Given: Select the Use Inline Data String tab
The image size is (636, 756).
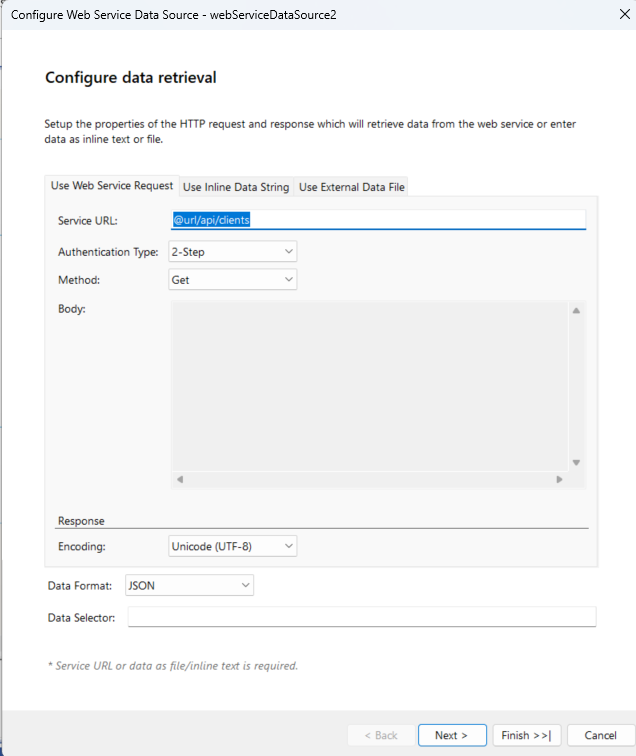Looking at the screenshot, I should click(x=236, y=187).
